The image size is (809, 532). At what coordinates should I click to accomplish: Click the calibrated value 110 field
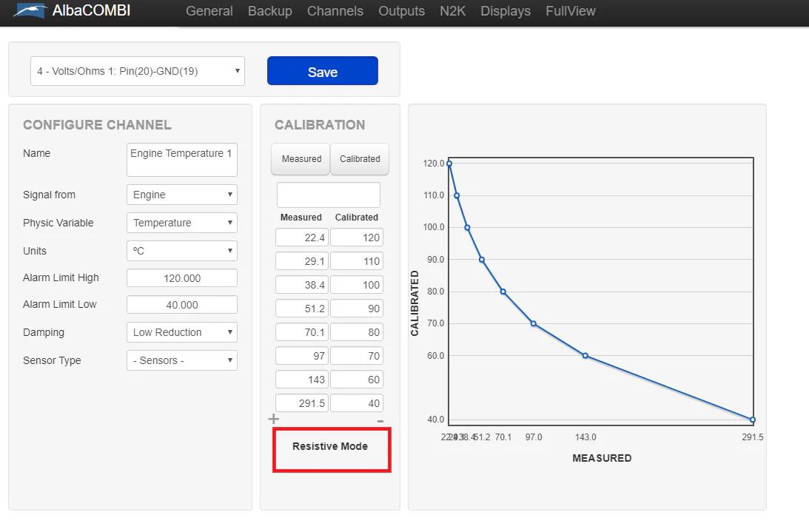pyautogui.click(x=357, y=261)
